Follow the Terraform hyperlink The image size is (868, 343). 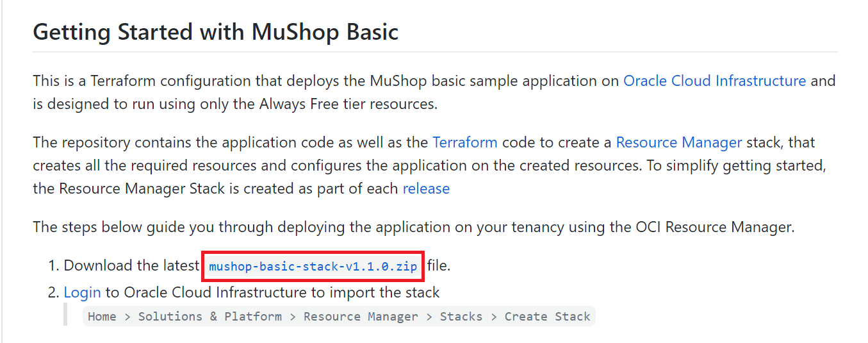(x=465, y=142)
